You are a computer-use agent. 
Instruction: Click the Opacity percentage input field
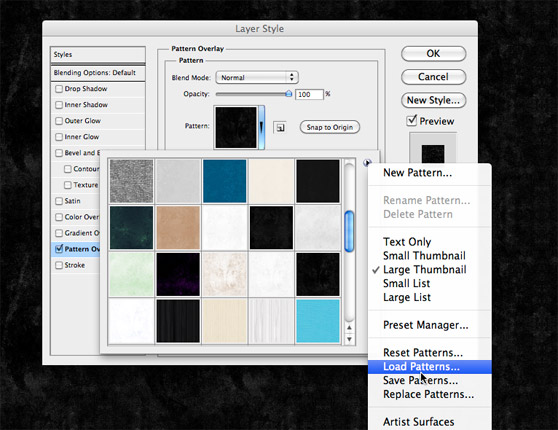point(309,94)
